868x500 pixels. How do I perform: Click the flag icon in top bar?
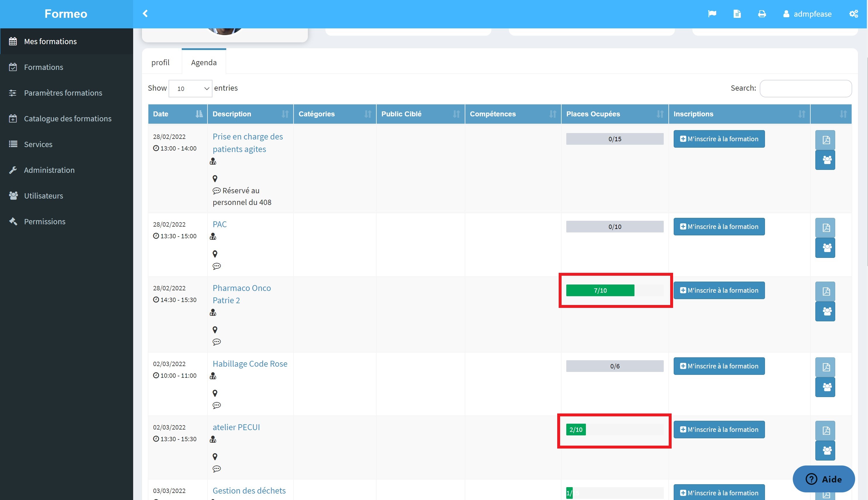[x=712, y=14]
